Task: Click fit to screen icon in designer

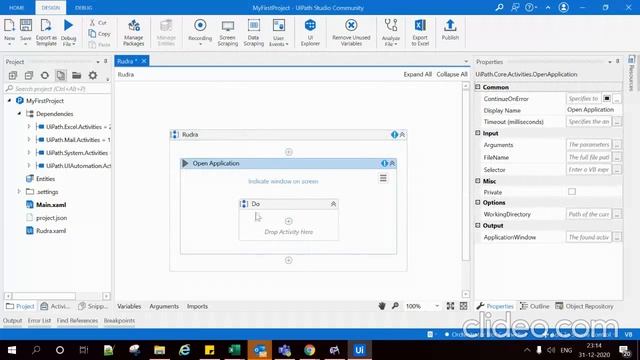Action: pyautogui.click(x=450, y=306)
